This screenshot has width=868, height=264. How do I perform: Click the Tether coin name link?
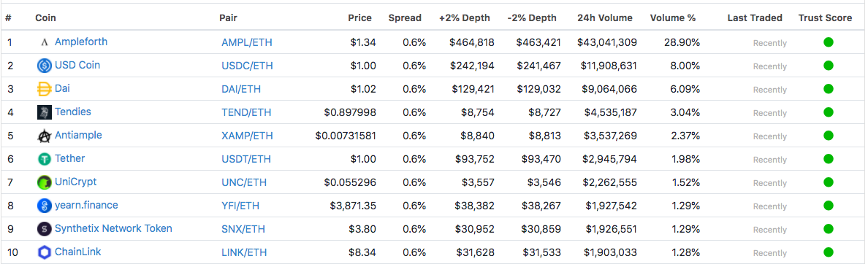pos(69,158)
